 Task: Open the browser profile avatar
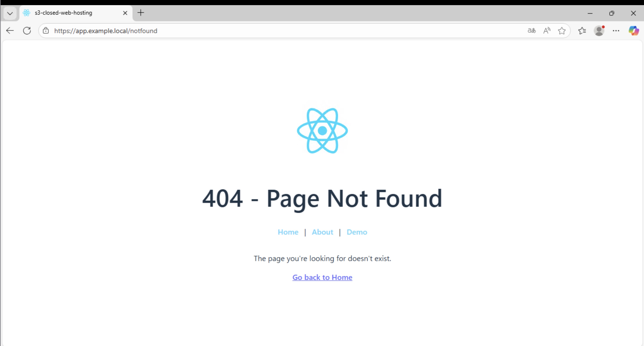pyautogui.click(x=599, y=31)
